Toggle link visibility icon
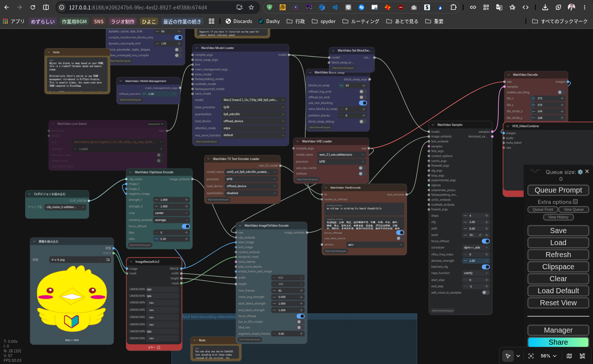Screen dimensions: 593x364 [x=582, y=356]
